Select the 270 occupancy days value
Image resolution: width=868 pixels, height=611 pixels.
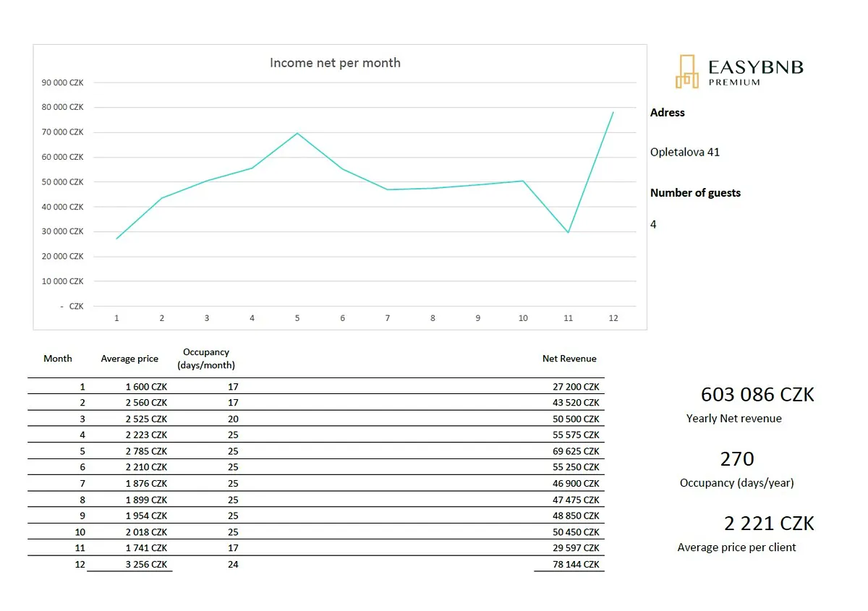pyautogui.click(x=737, y=459)
